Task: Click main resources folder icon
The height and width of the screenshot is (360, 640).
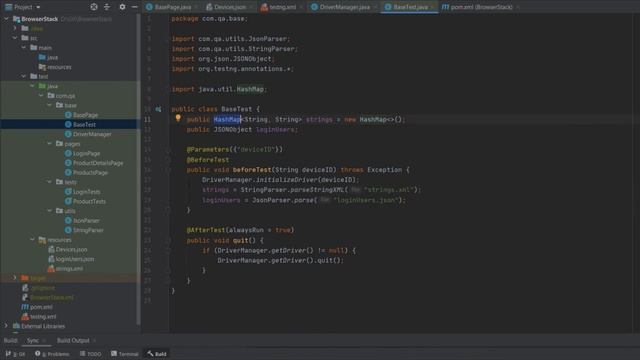Action: [42, 67]
